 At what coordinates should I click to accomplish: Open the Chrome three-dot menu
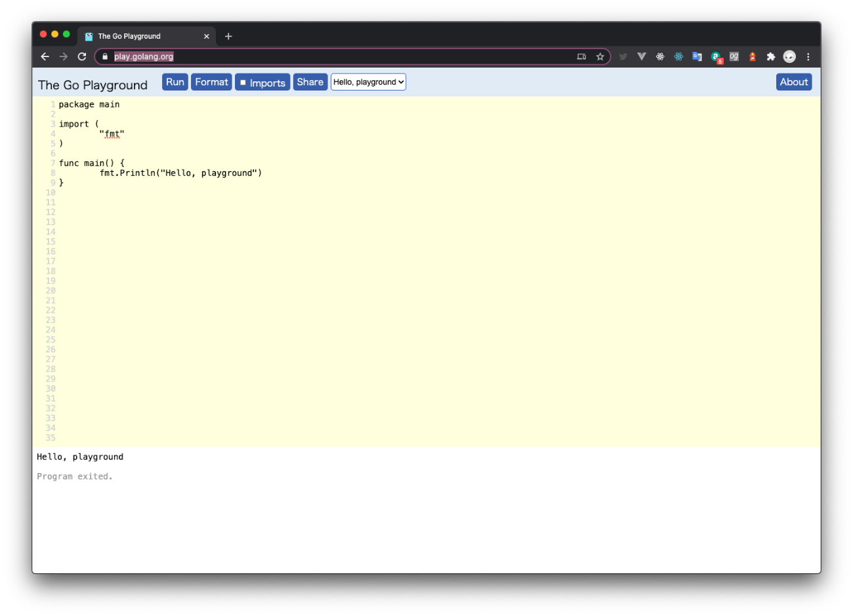click(x=808, y=56)
